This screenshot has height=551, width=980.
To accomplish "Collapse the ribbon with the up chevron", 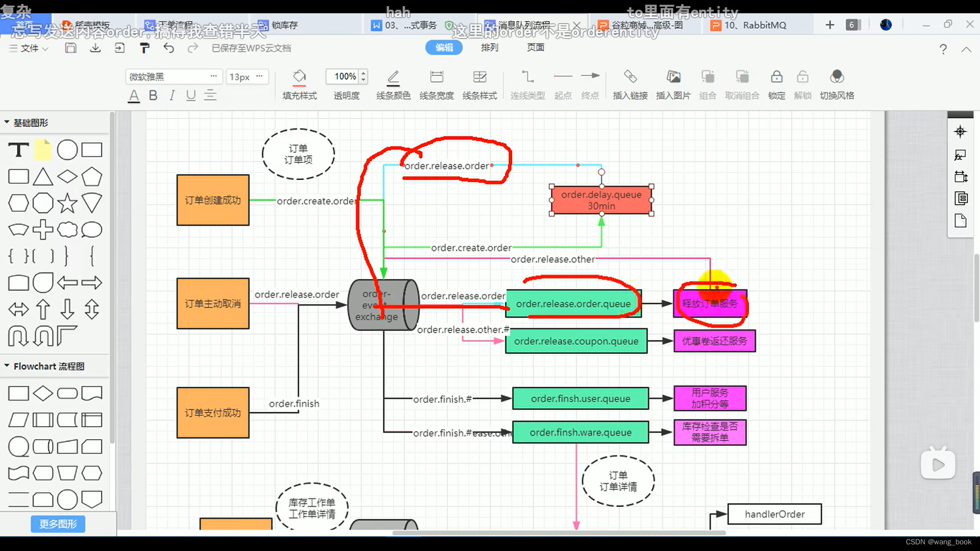I will (966, 49).
